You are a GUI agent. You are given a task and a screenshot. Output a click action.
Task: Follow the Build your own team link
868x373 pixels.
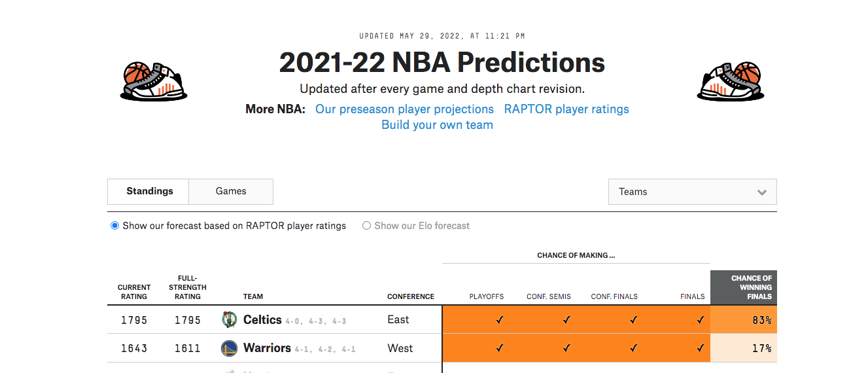[437, 125]
